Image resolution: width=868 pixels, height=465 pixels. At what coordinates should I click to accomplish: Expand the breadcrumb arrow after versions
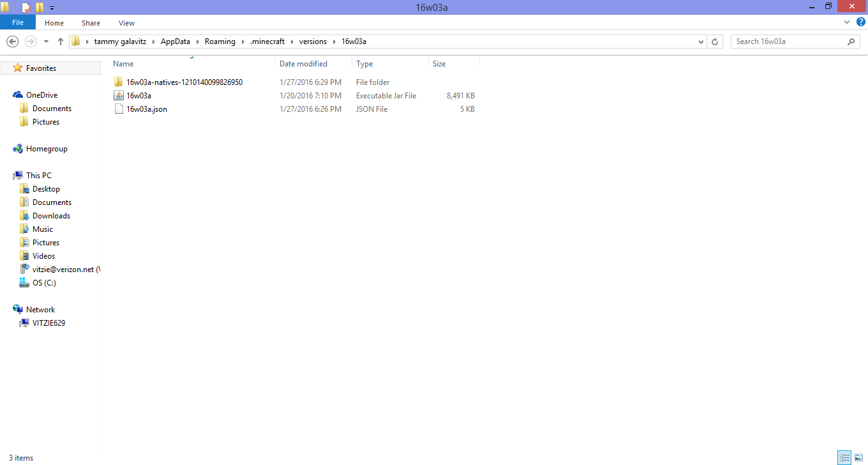334,42
